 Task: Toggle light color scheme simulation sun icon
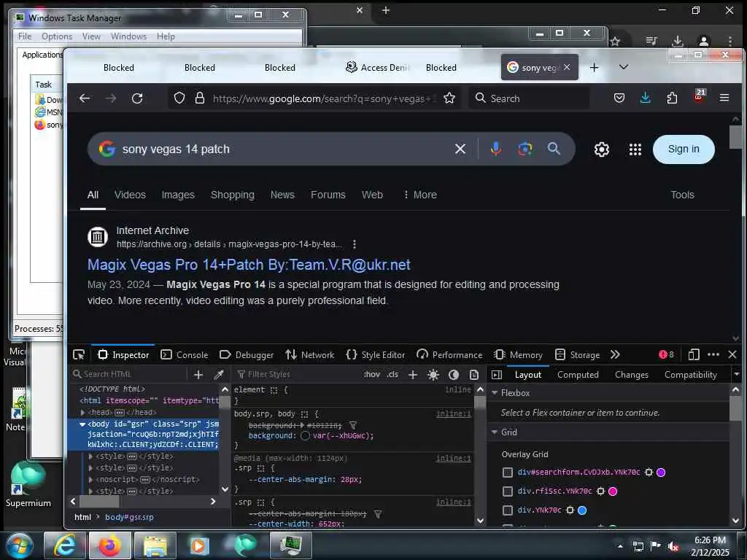(433, 375)
